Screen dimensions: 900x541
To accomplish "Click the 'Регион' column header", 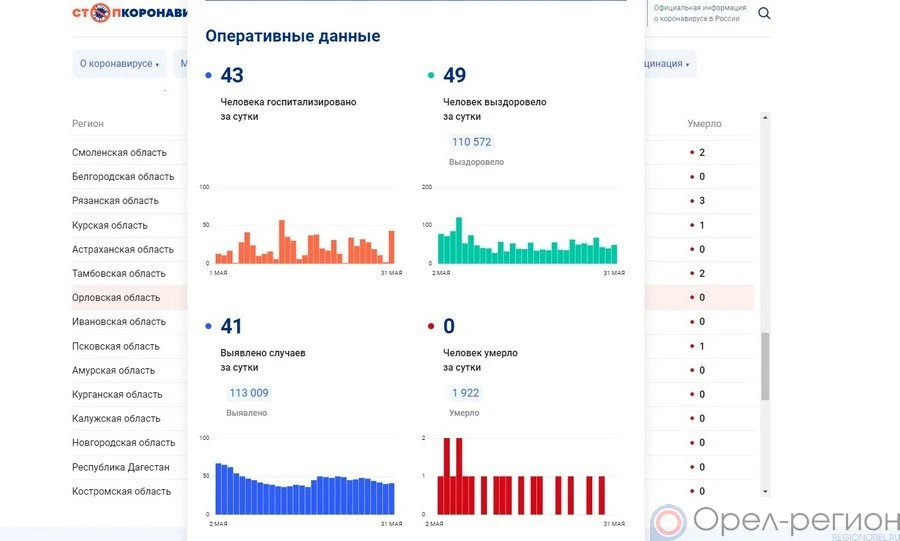I will click(x=88, y=124).
